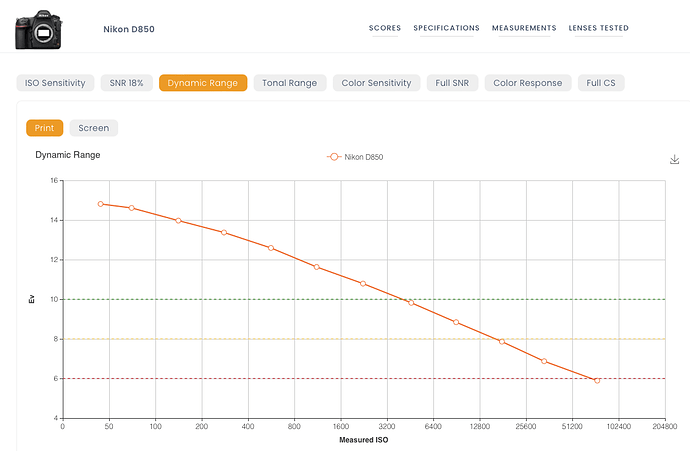Click the Dynamic Range chart title

[x=68, y=155]
